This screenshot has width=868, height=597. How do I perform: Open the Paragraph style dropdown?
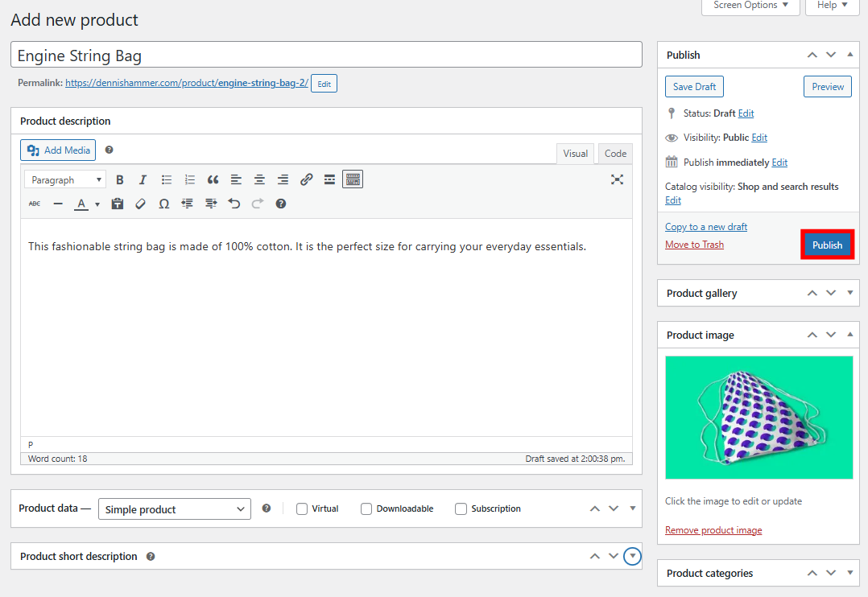click(64, 179)
